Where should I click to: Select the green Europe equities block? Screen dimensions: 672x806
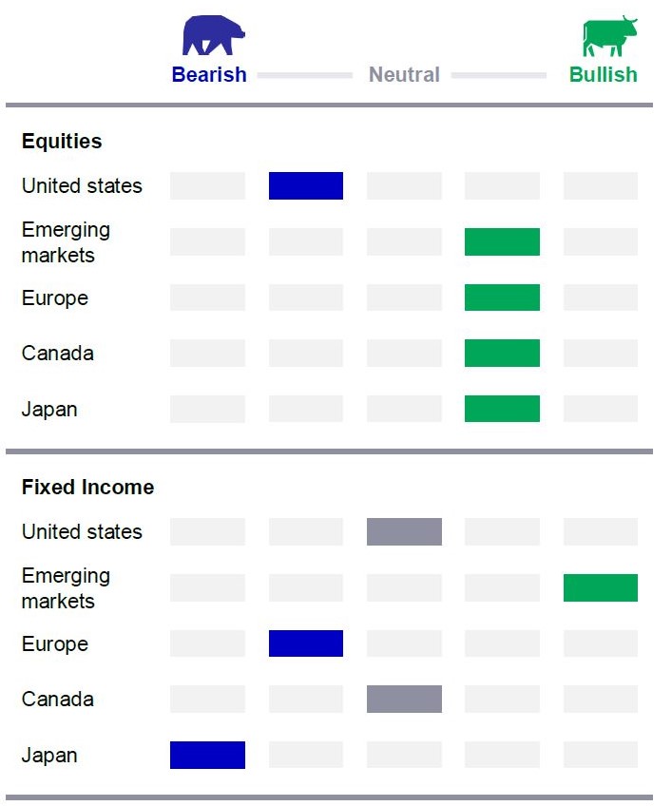[x=502, y=297]
